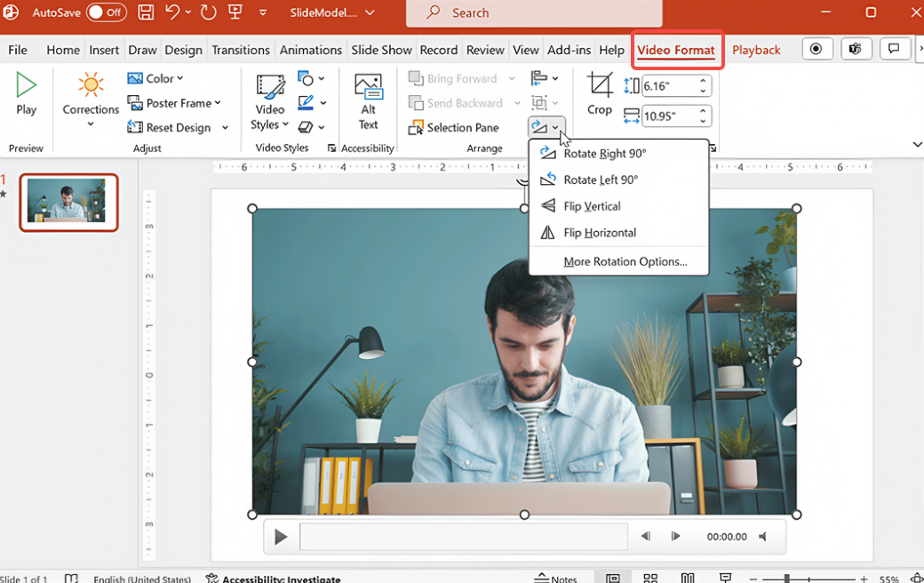Viewport: 924px width, 583px height.
Task: Collapse the ribbon with the chevron
Action: 917,144
